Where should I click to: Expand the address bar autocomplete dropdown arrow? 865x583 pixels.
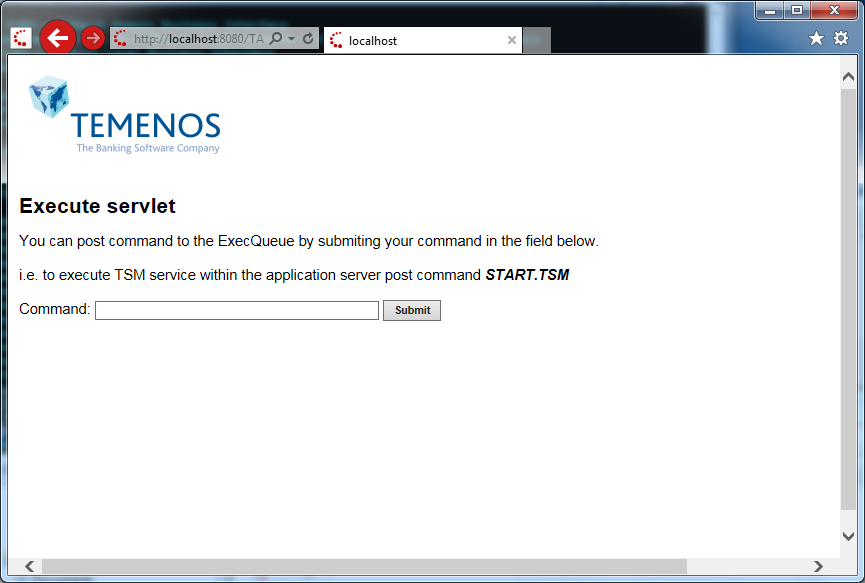pyautogui.click(x=291, y=39)
